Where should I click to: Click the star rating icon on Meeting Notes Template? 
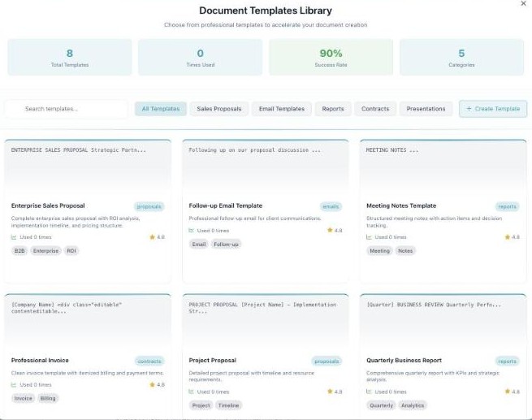pos(508,236)
